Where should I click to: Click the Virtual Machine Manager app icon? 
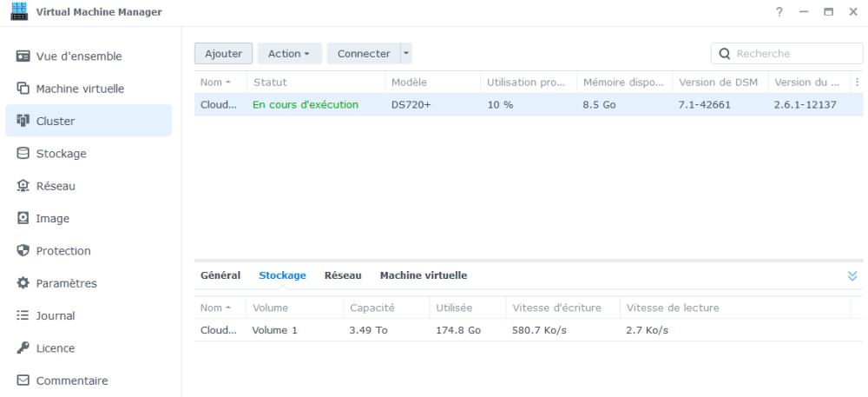tap(19, 11)
